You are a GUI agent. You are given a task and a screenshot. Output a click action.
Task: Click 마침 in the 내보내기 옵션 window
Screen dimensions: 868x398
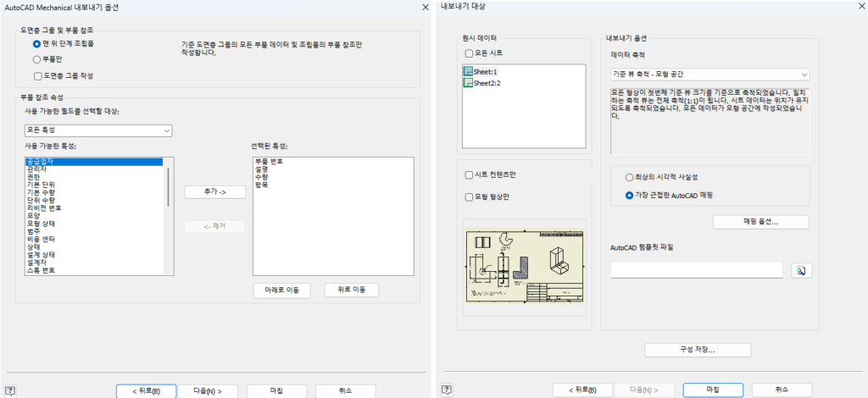point(277,391)
